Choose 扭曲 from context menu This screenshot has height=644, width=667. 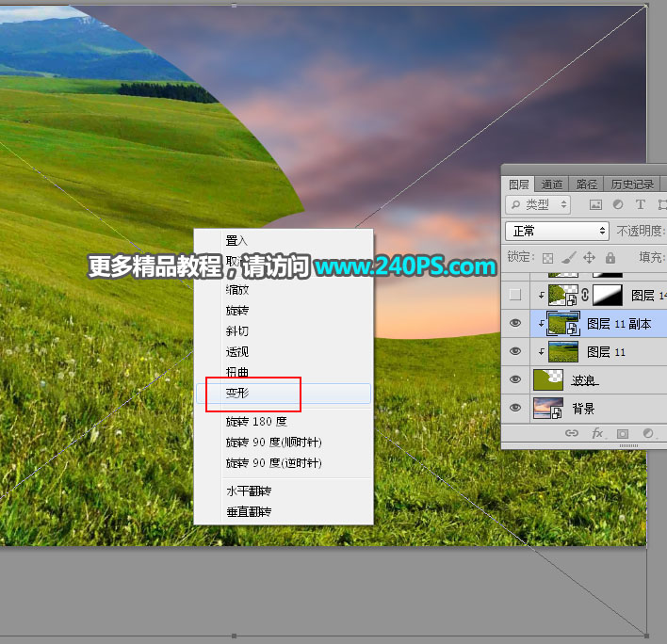pos(284,372)
